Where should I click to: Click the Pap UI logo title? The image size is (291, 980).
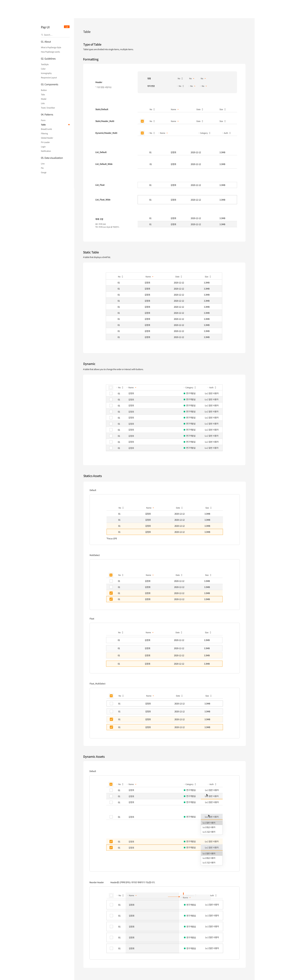(45, 27)
